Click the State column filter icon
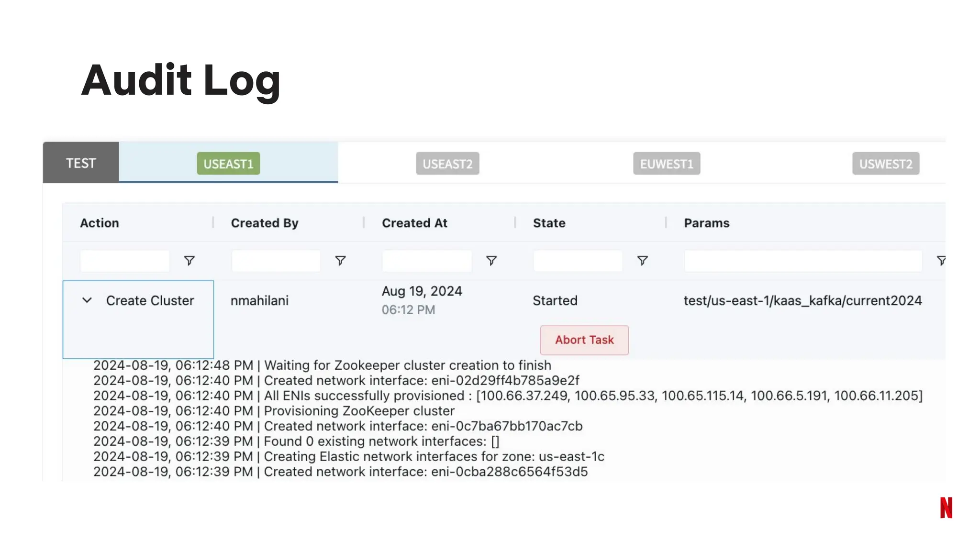Screen dimensions: 980x551 [643, 261]
